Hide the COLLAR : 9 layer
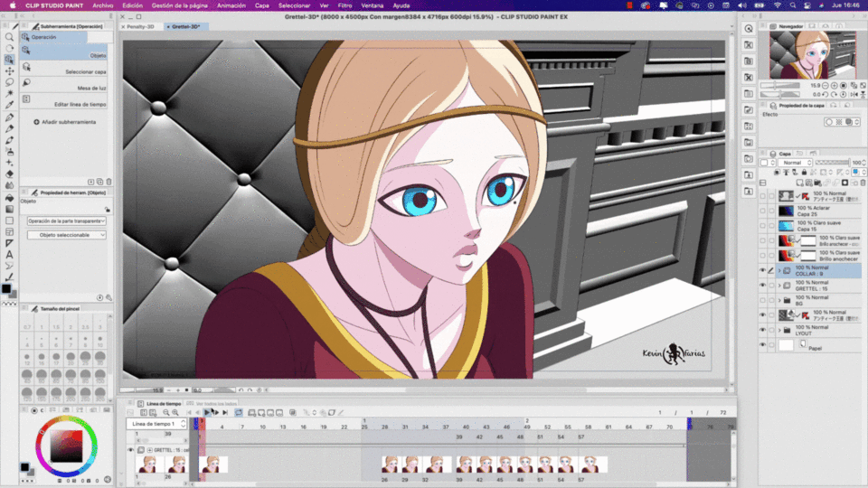This screenshot has width=868, height=488. pyautogui.click(x=762, y=270)
